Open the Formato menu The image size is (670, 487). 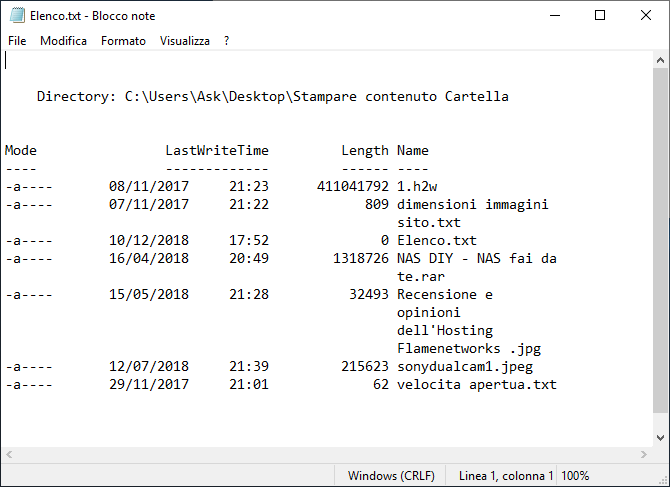pyautogui.click(x=123, y=41)
